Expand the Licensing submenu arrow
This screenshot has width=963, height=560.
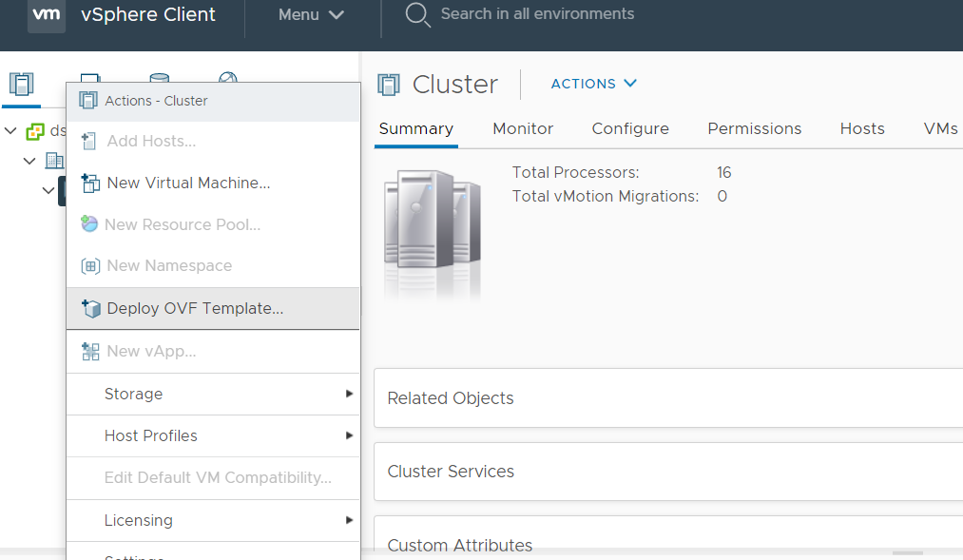tap(349, 520)
